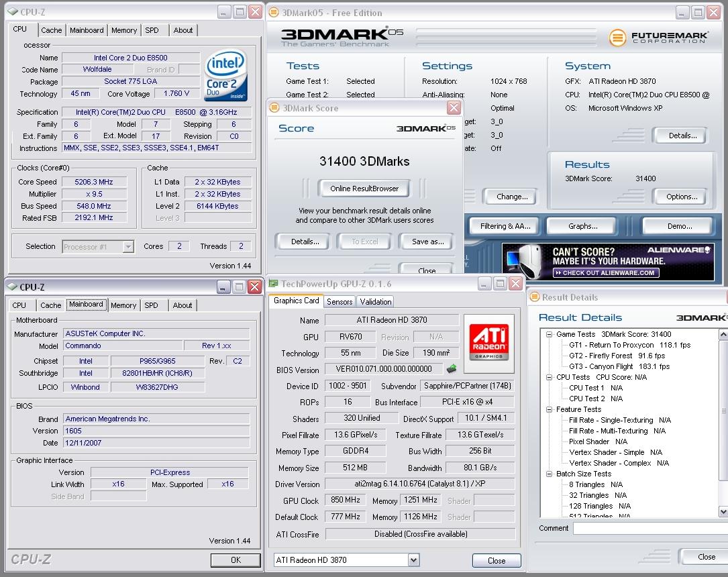The image size is (728, 577).
Task: Switch to Cache tab in top CPU-Z
Action: [x=51, y=30]
